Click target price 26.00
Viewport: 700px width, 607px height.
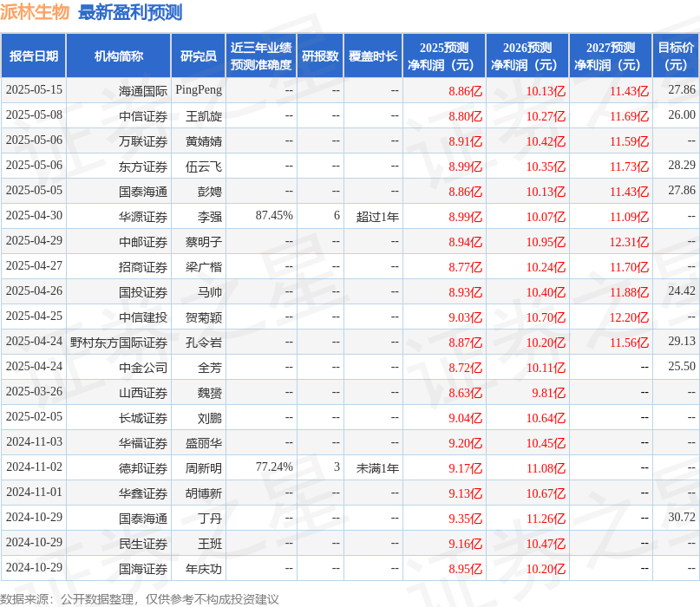tap(682, 114)
